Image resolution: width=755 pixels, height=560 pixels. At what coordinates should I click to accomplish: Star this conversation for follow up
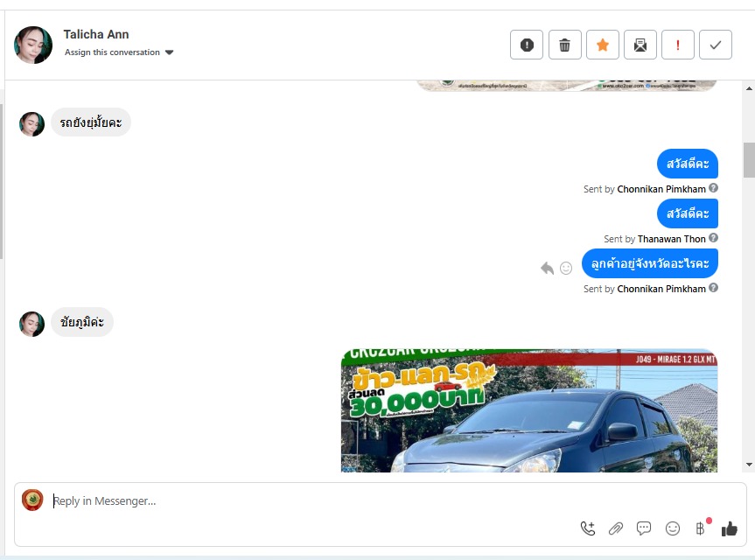[603, 45]
